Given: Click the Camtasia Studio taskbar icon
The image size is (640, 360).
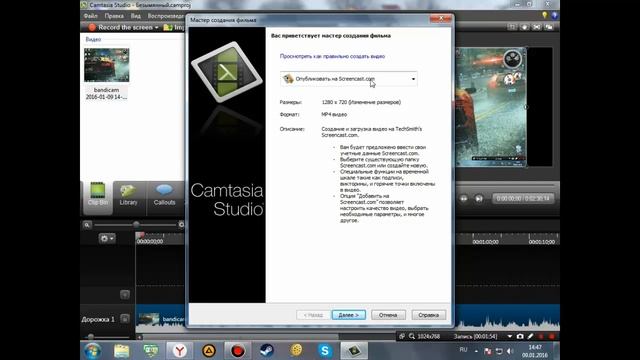Looking at the screenshot, I should (354, 351).
